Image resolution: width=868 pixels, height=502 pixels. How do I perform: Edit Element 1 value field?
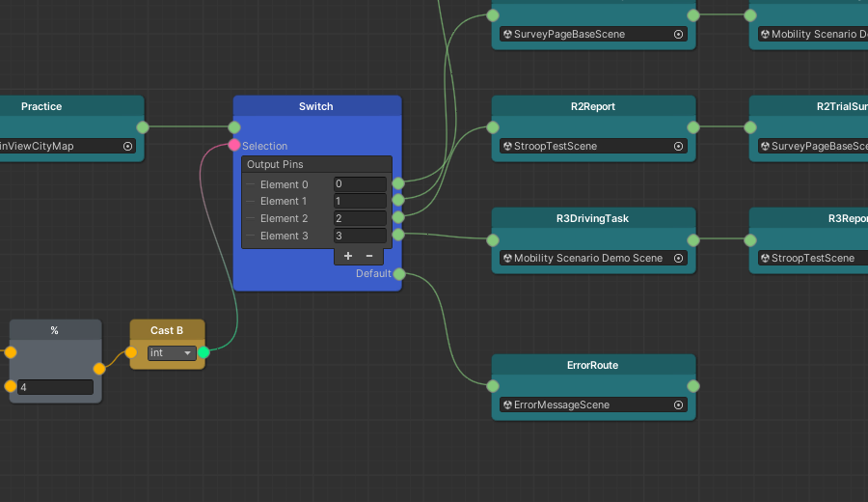pos(360,201)
